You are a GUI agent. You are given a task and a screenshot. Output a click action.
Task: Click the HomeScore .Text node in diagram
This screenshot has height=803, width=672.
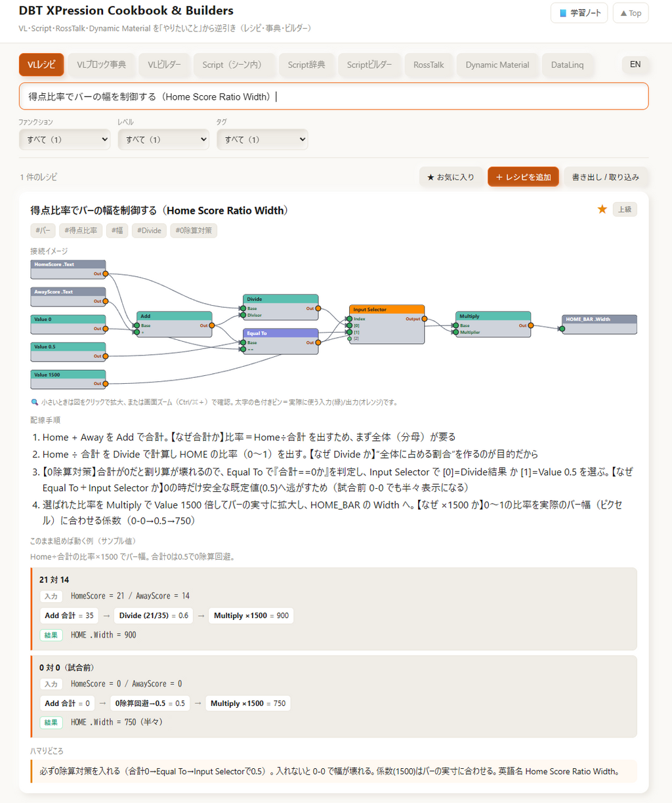pyautogui.click(x=68, y=269)
